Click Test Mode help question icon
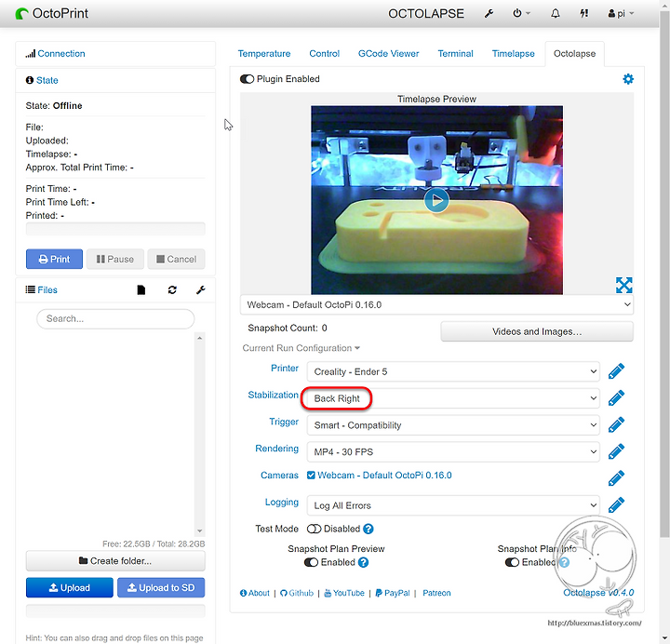This screenshot has width=670, height=644. click(x=368, y=529)
